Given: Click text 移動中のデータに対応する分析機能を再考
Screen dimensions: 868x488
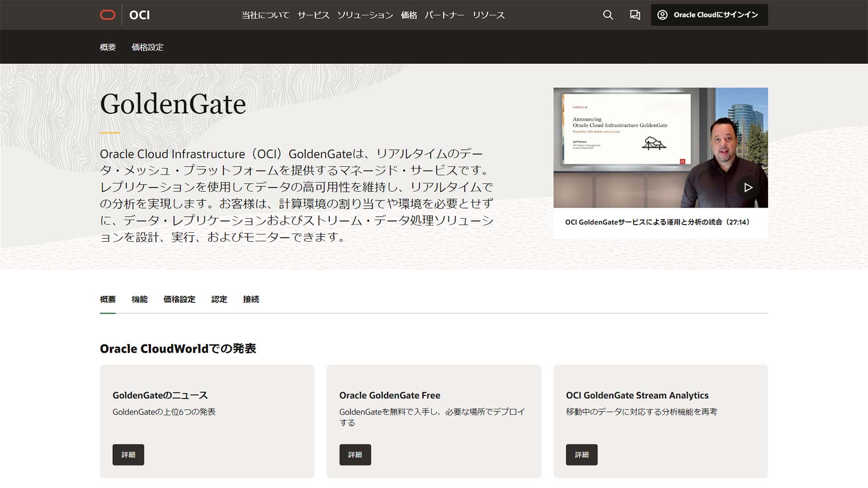Looking at the screenshot, I should pos(641,412).
